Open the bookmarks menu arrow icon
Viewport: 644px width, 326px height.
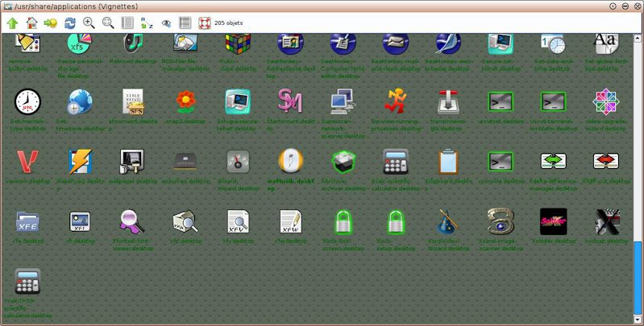click(x=51, y=23)
